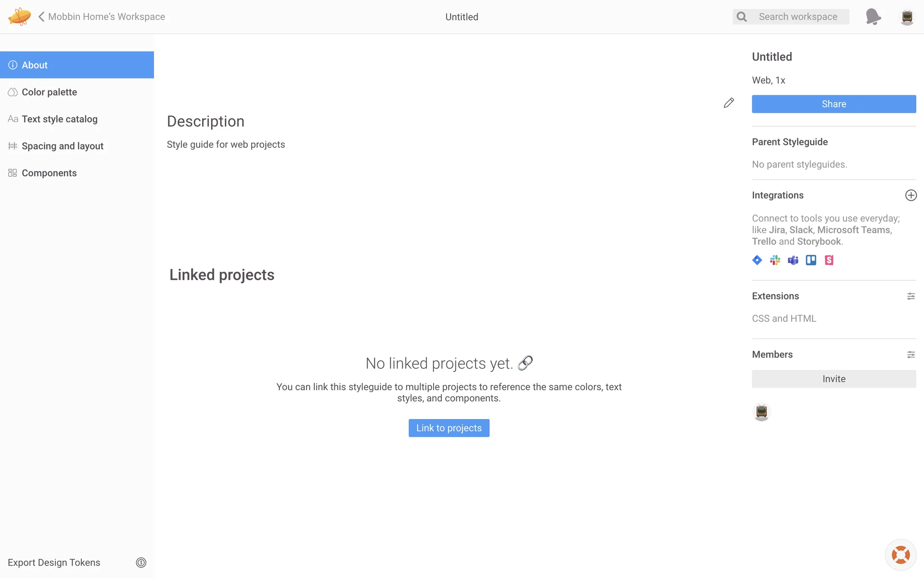
Task: Open the user profile avatar menu
Action: click(x=907, y=17)
